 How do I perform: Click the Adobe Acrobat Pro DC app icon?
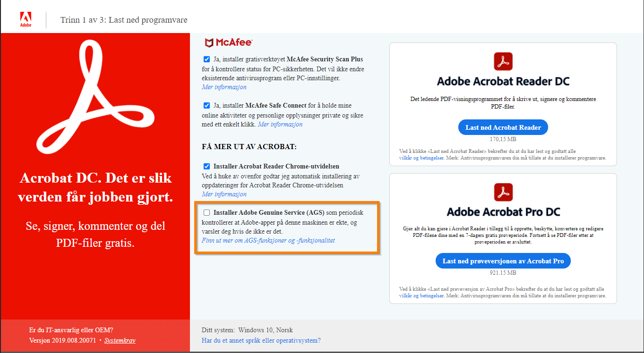tap(503, 192)
